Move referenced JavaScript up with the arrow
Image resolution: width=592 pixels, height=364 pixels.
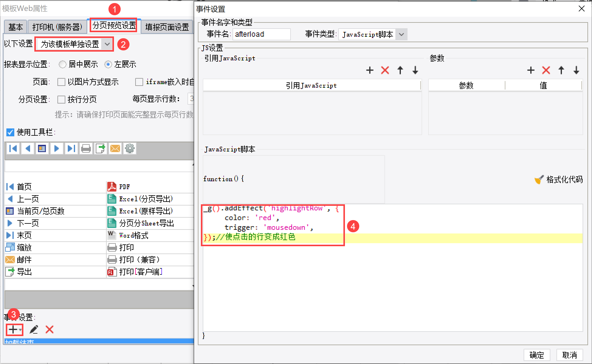400,70
